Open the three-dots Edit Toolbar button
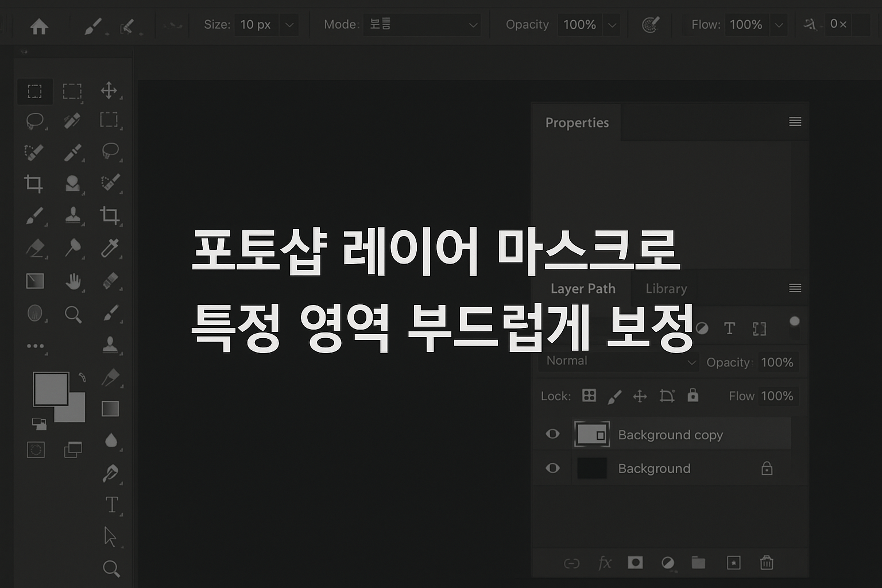This screenshot has width=882, height=588. click(x=36, y=346)
